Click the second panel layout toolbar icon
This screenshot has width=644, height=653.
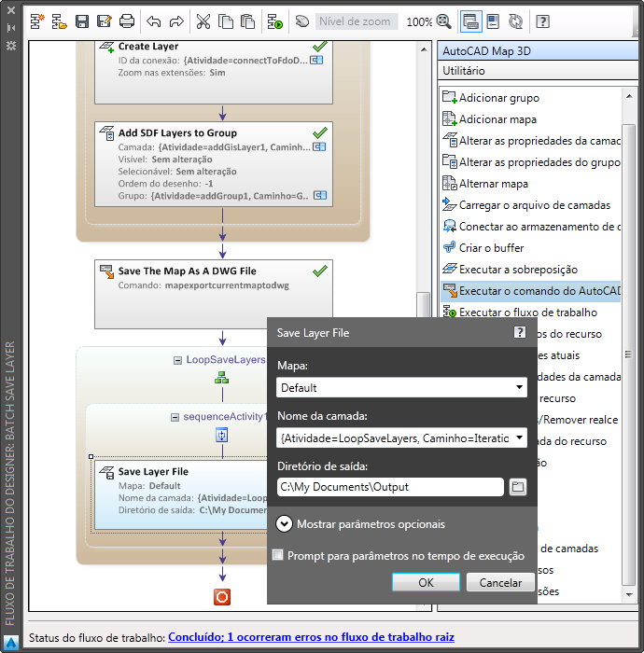coord(493,21)
